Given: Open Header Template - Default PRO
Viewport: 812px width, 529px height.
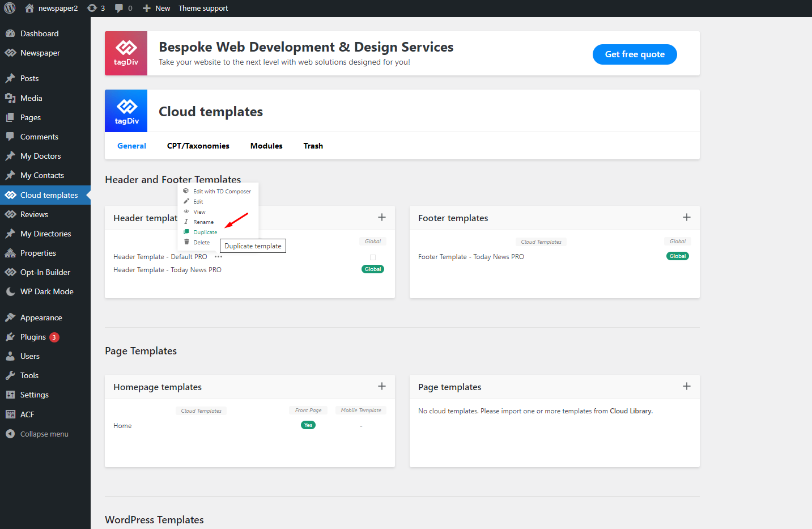Looking at the screenshot, I should [x=160, y=257].
